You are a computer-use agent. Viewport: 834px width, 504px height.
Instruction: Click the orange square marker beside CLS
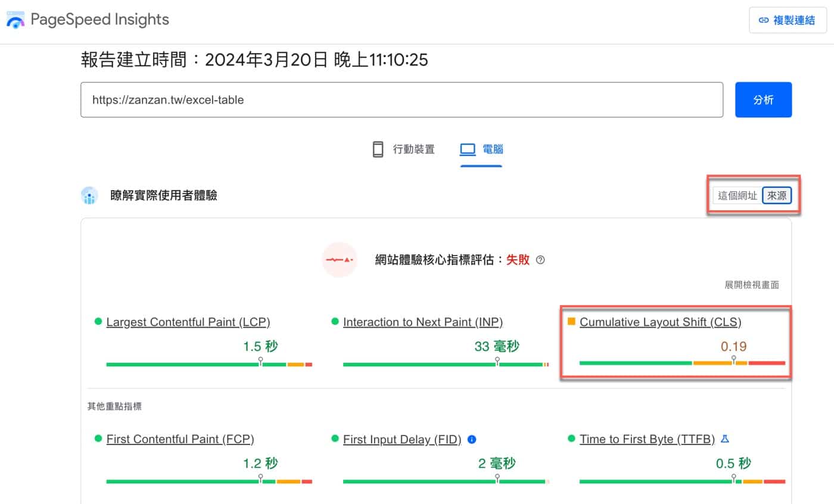coord(571,322)
